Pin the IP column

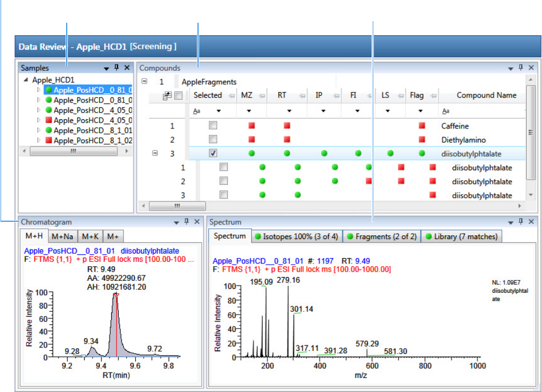point(336,96)
